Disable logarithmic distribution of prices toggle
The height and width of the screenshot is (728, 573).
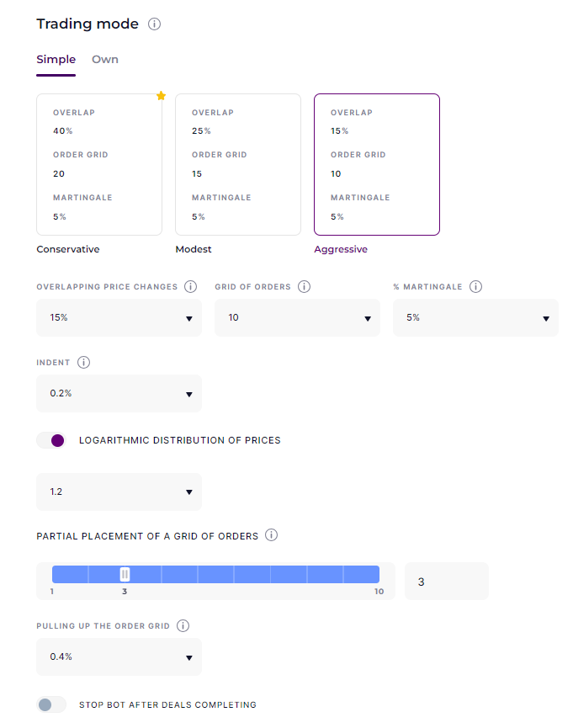click(x=51, y=440)
